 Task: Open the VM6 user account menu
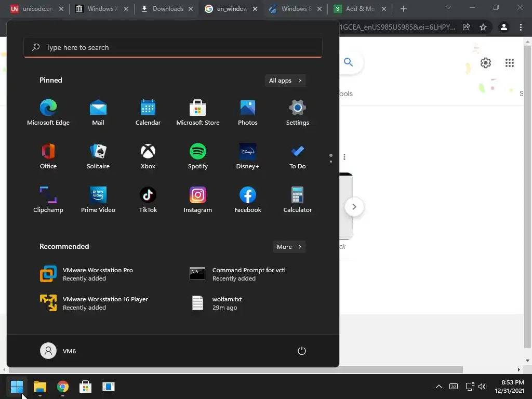58,351
